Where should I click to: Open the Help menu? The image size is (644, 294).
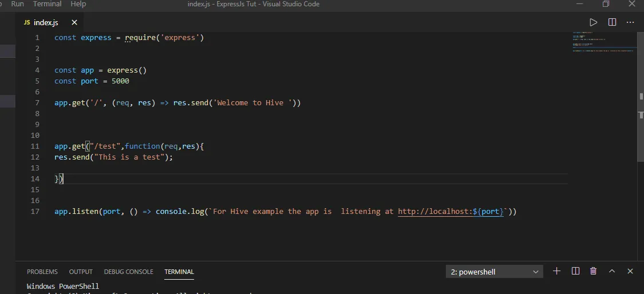pos(78,4)
